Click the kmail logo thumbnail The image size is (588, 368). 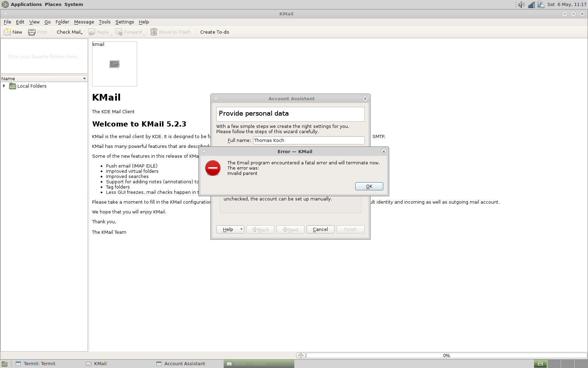pyautogui.click(x=114, y=64)
